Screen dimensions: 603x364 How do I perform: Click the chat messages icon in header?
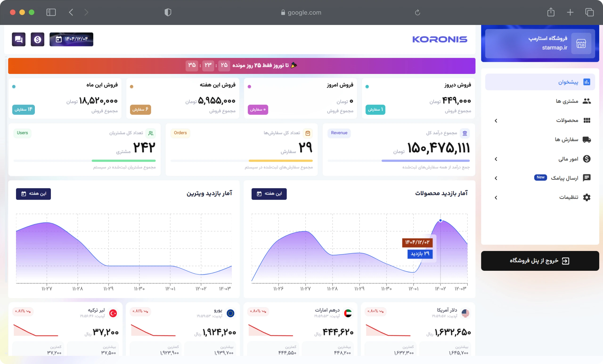click(19, 39)
